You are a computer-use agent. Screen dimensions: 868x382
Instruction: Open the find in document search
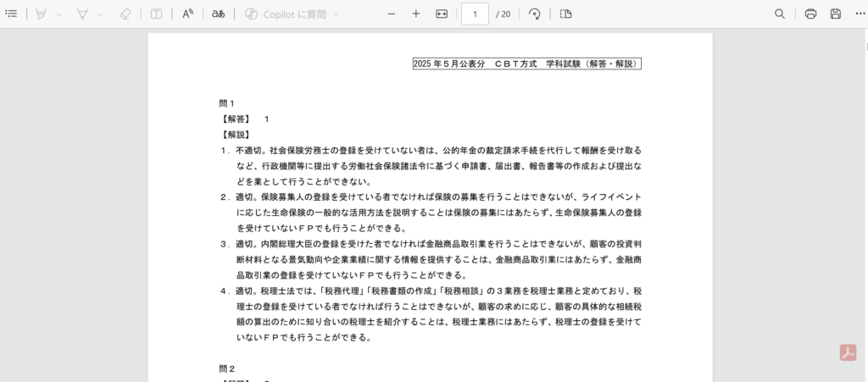click(x=780, y=14)
